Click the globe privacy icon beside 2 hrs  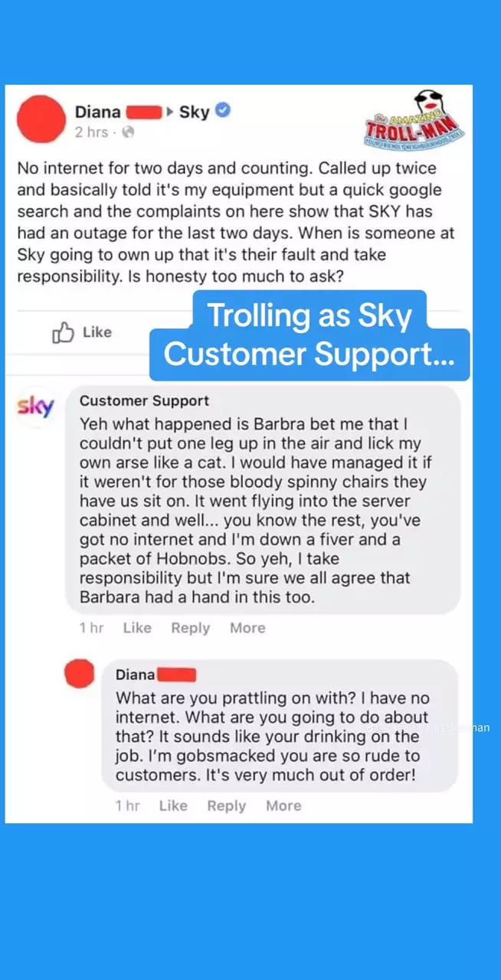(x=128, y=132)
